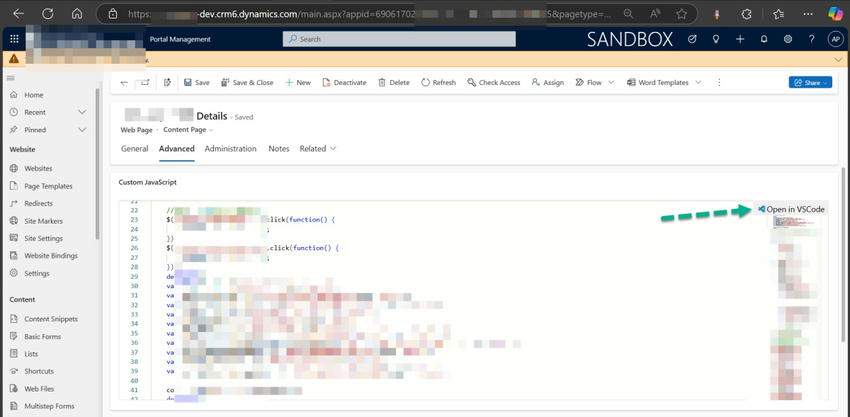850x417 pixels.
Task: Open the Notes tab
Action: [x=279, y=149]
